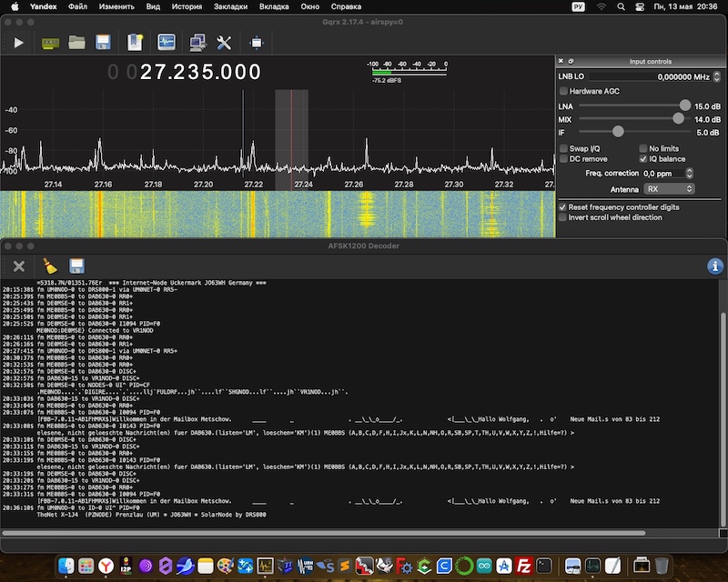Clear decoder output with broom icon
This screenshot has width=728, height=582.
coord(49,266)
